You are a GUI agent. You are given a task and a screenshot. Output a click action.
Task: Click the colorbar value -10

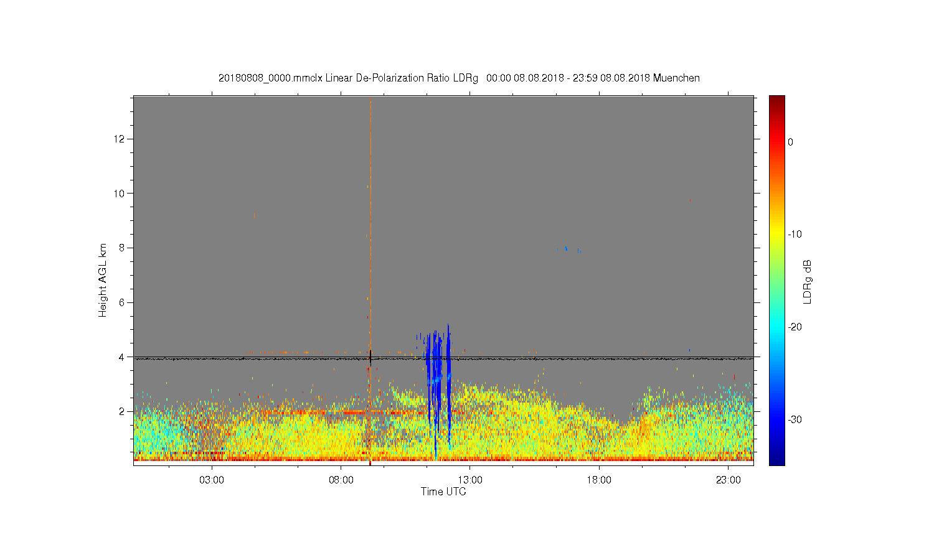(795, 235)
